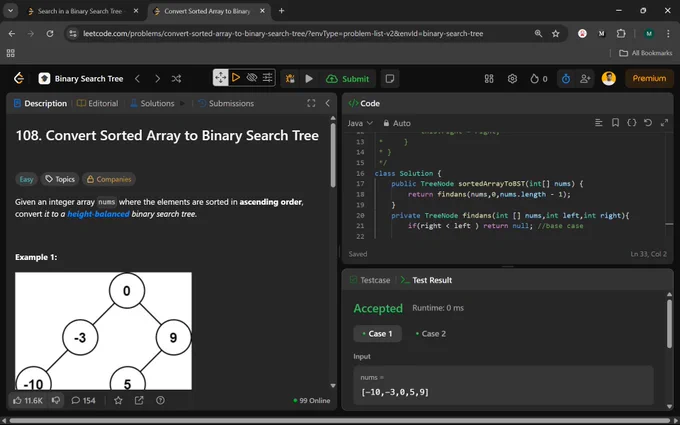Bookmark the code in editor
This screenshot has height=425, width=680.
coord(615,123)
